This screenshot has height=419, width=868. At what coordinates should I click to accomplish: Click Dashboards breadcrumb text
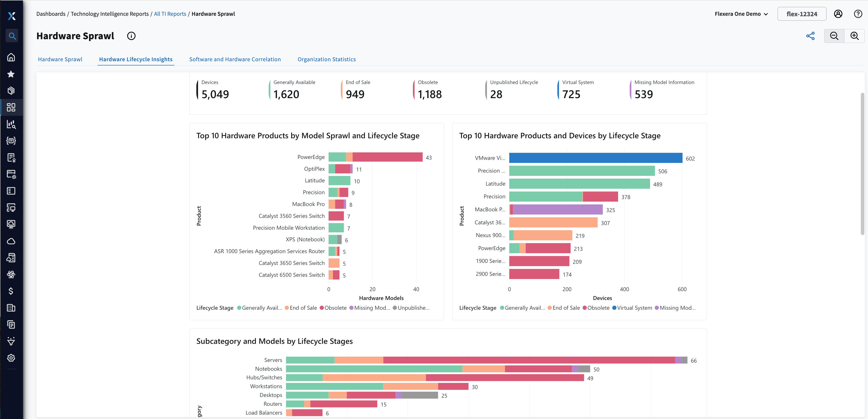51,14
